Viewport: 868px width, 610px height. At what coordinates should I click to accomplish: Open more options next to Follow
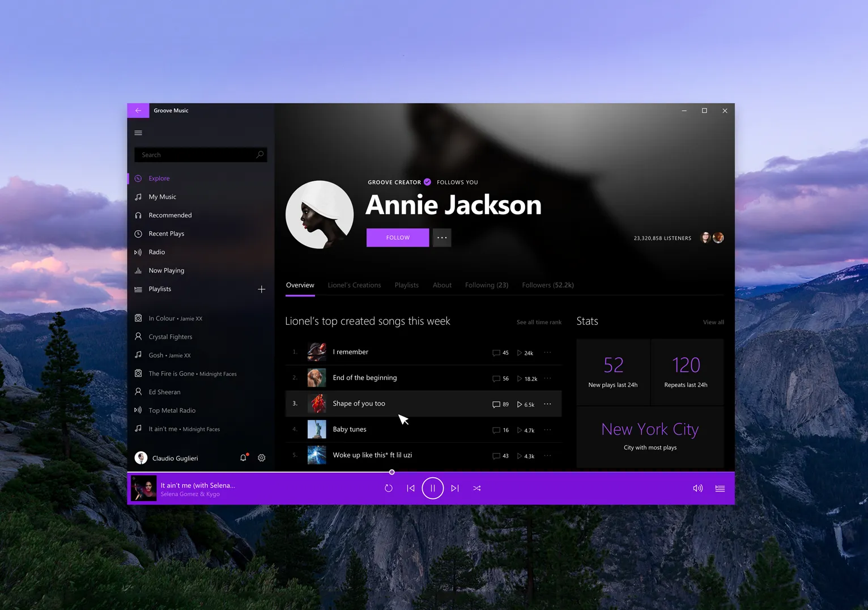tap(442, 238)
